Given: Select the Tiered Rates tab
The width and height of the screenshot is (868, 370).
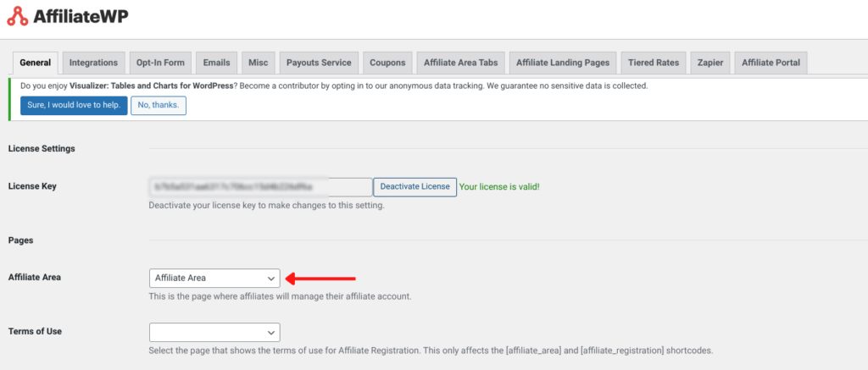Looking at the screenshot, I should pyautogui.click(x=654, y=63).
